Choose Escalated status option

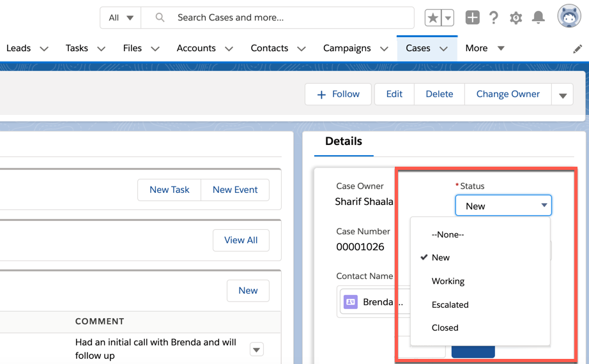tap(480, 305)
